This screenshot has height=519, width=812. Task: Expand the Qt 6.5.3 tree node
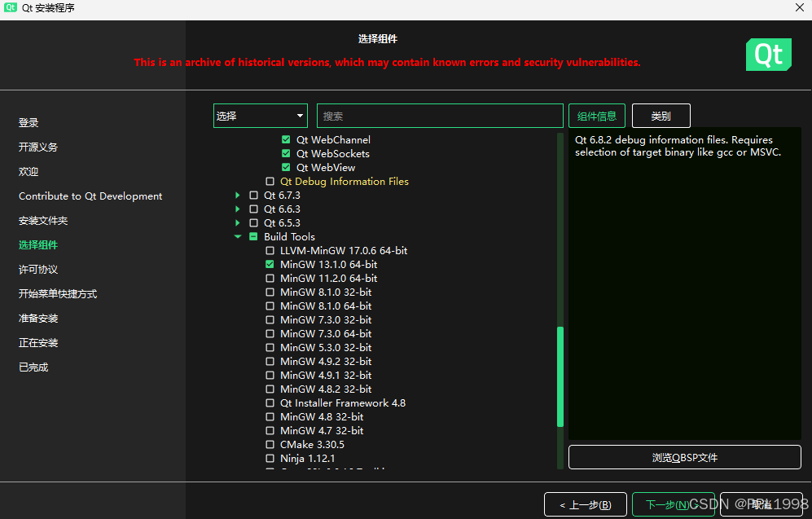[x=238, y=222]
